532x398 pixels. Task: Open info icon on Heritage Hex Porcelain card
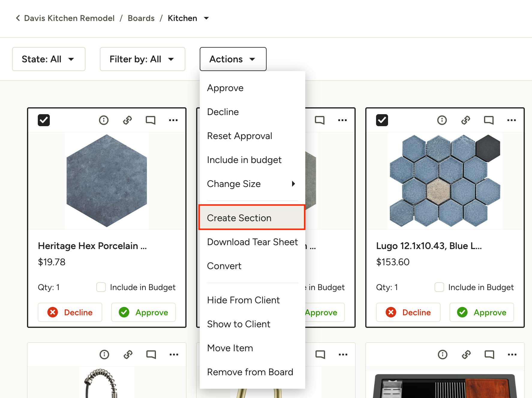pyautogui.click(x=104, y=120)
